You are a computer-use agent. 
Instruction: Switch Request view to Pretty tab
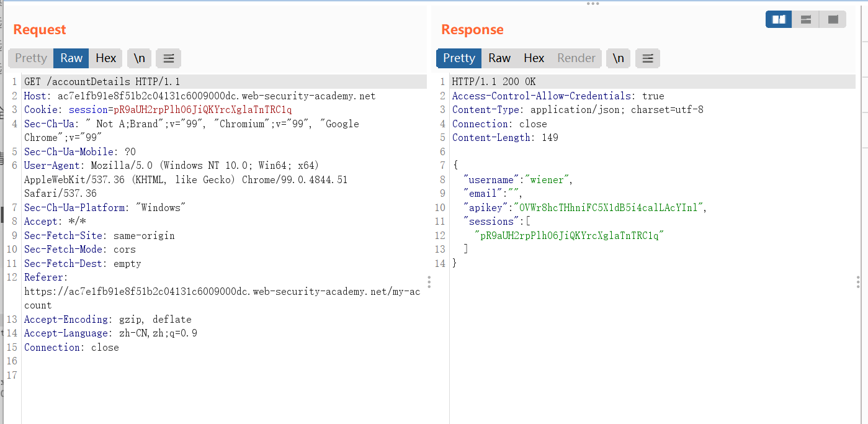pyautogui.click(x=31, y=58)
